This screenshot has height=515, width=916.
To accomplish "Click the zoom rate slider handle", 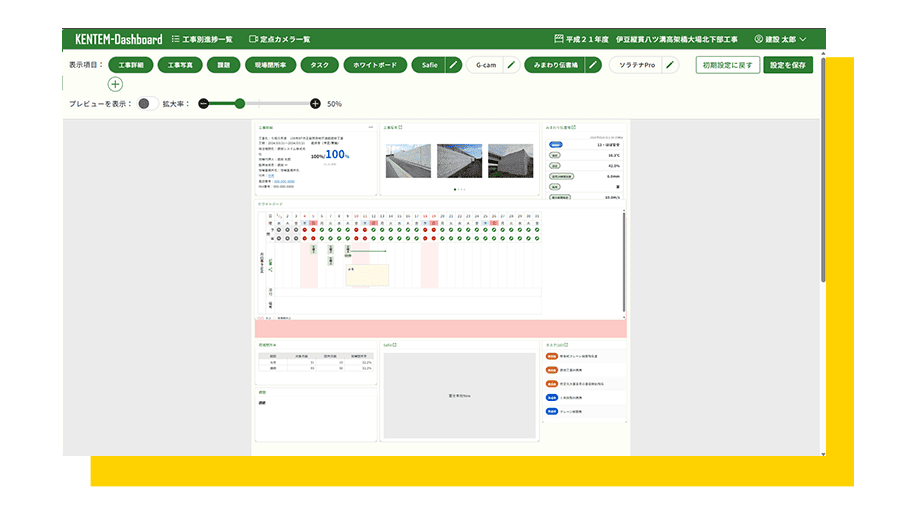I will coord(240,104).
